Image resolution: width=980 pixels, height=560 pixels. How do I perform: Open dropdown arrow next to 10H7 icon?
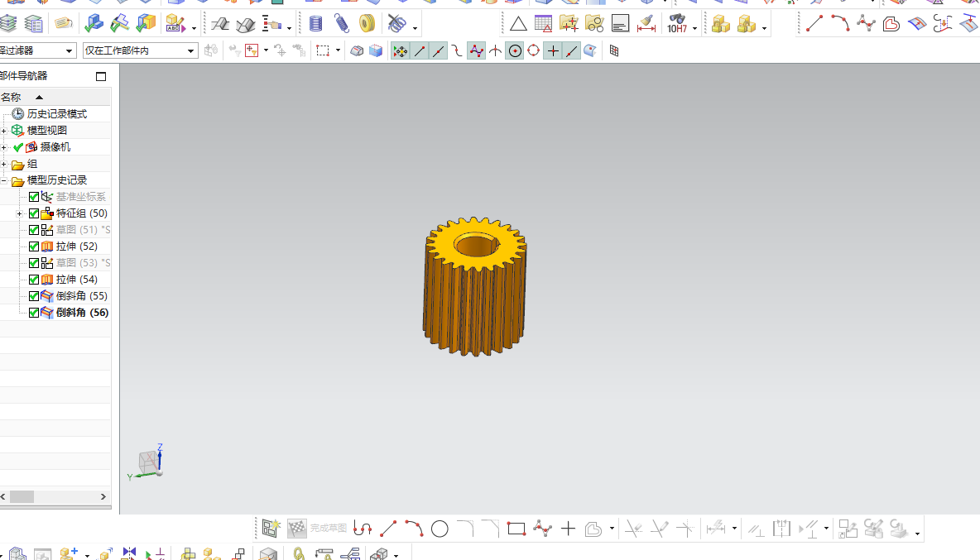(x=695, y=28)
